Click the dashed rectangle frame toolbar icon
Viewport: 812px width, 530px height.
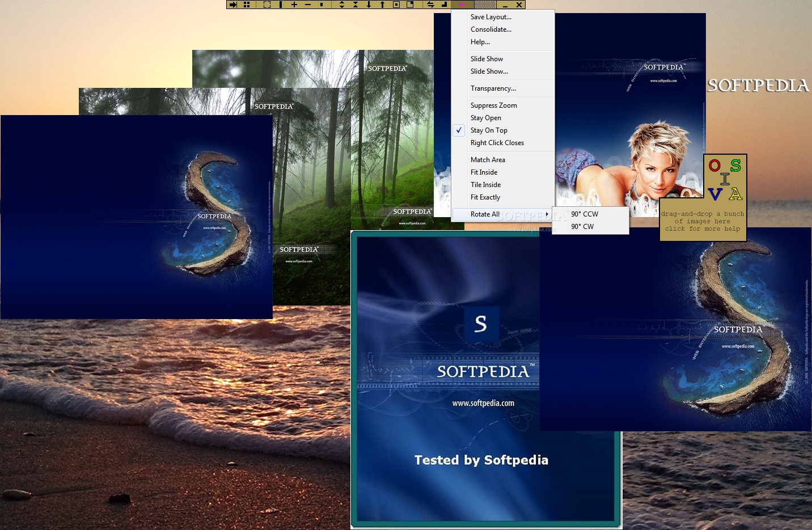[x=267, y=5]
